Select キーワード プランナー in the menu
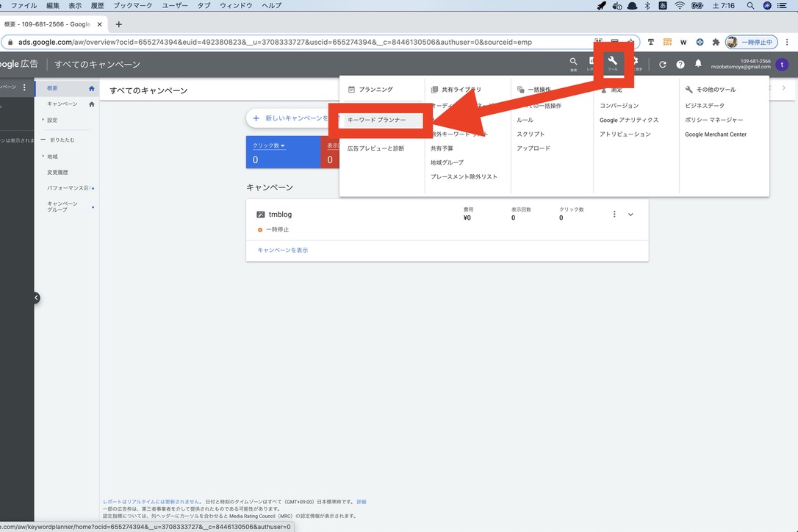 [377, 120]
